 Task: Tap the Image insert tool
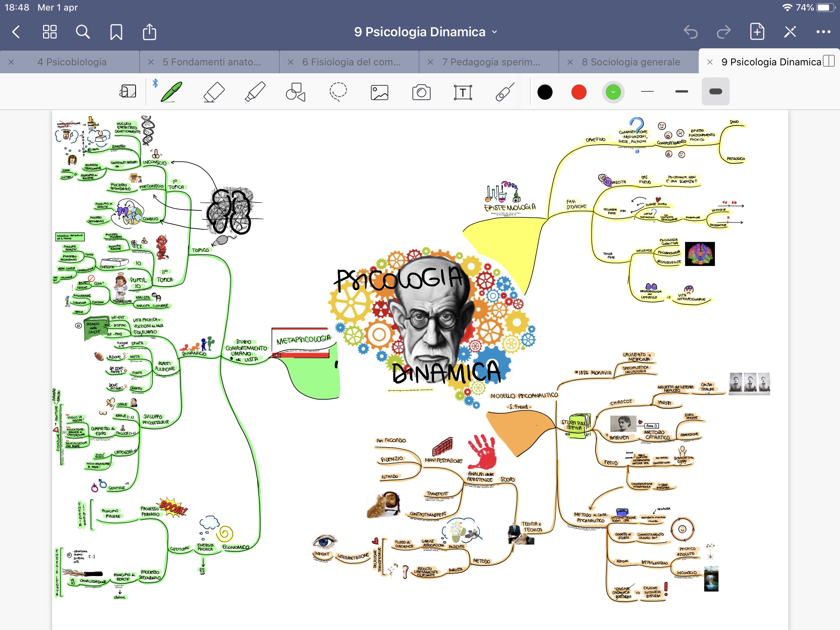pos(379,92)
